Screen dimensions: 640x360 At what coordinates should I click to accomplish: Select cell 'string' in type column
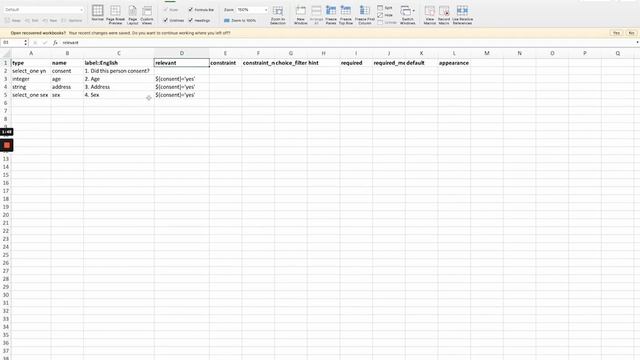coord(31,87)
